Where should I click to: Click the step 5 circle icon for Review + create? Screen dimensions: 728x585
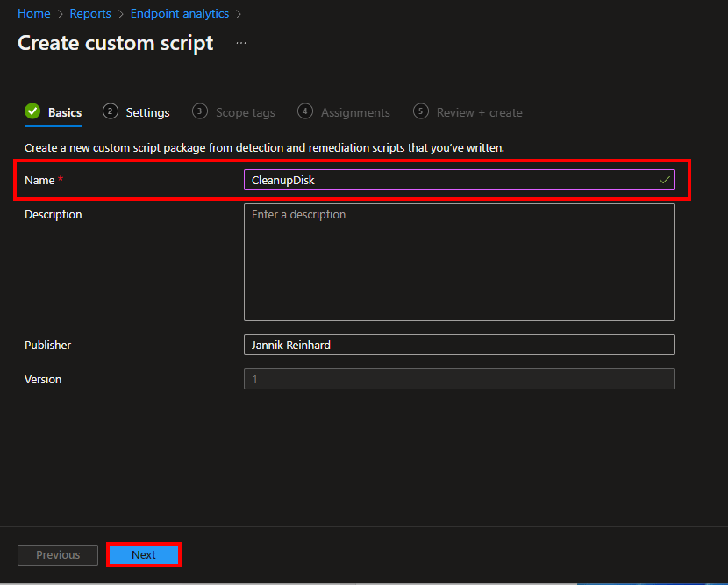click(421, 111)
